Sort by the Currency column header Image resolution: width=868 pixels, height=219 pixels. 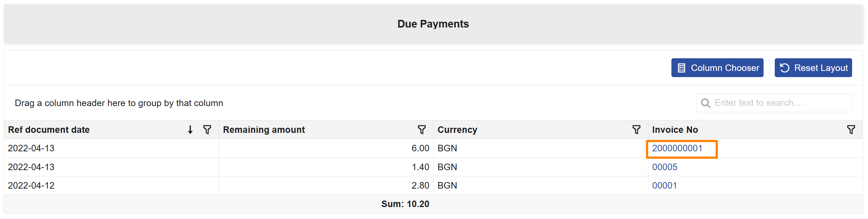pyautogui.click(x=457, y=130)
